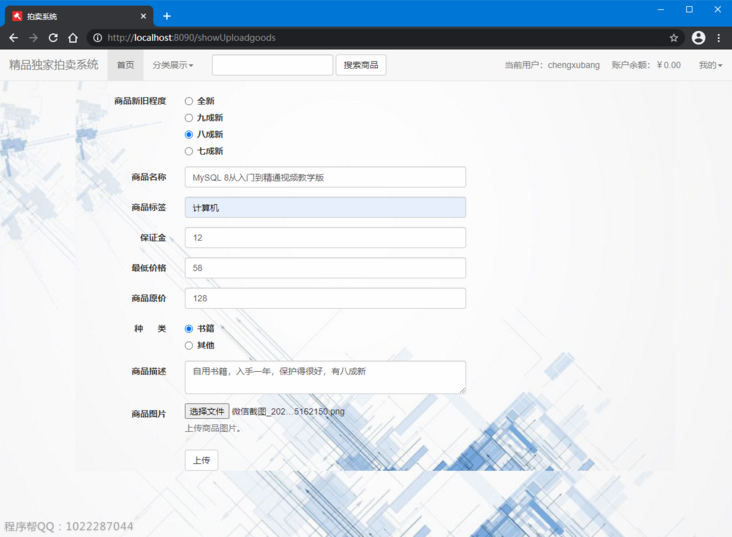The image size is (732, 537).
Task: Close the 拍卖系统 tab
Action: 143,16
